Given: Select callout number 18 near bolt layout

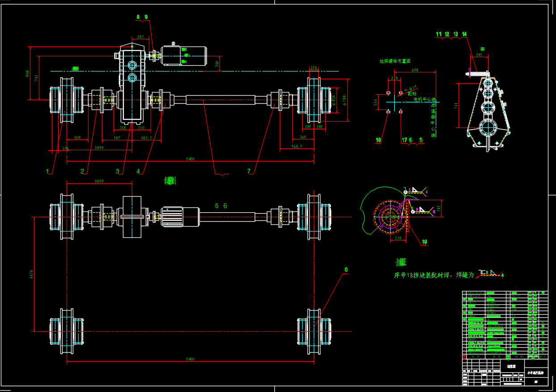Looking at the screenshot, I should (x=379, y=140).
